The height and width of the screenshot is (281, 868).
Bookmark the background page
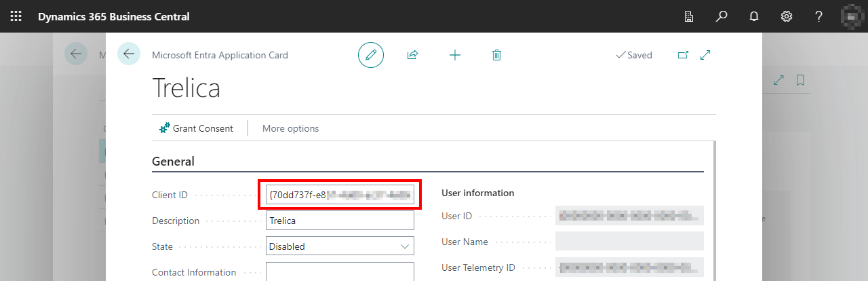pyautogui.click(x=800, y=80)
